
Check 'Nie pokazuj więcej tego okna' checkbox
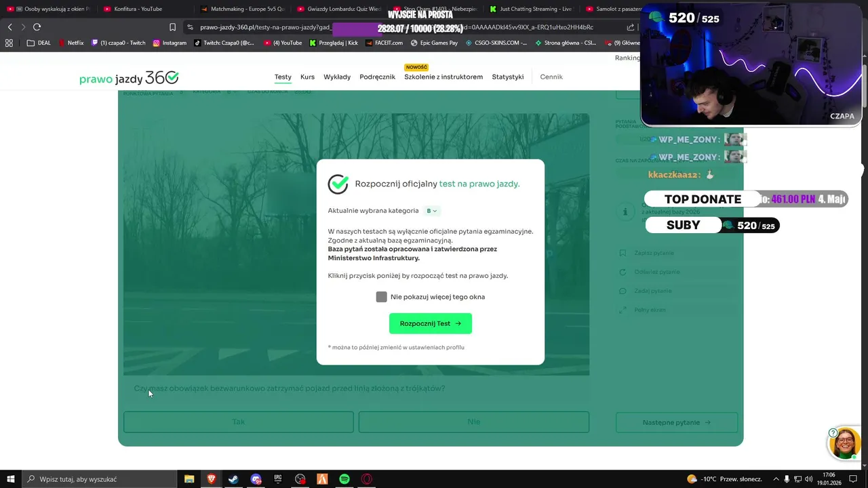coord(381,297)
